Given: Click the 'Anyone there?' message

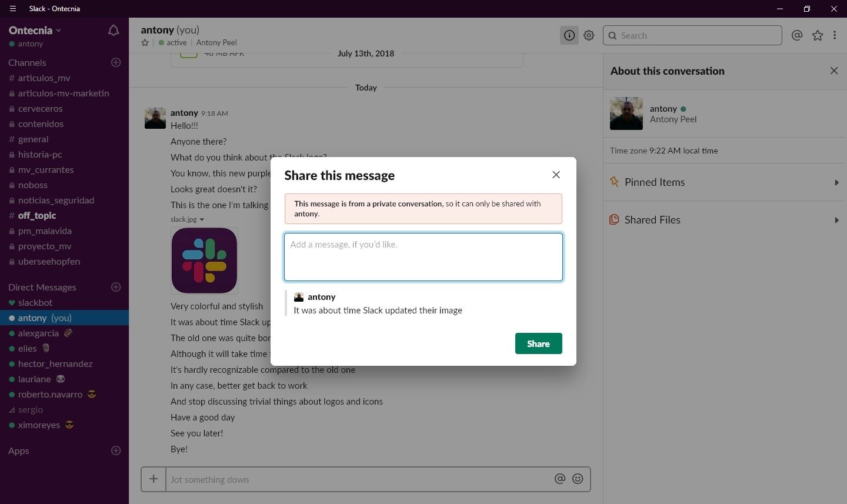Looking at the screenshot, I should click(198, 142).
